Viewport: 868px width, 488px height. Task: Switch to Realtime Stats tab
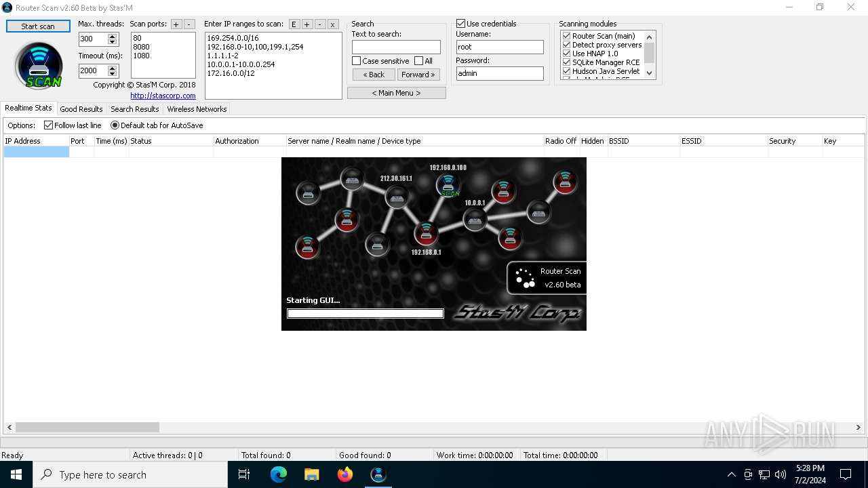(28, 108)
